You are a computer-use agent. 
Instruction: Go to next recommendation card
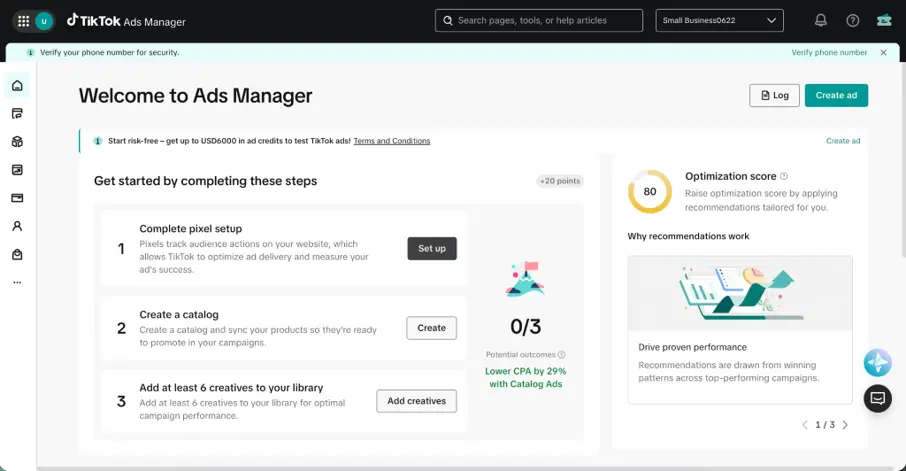(x=845, y=425)
